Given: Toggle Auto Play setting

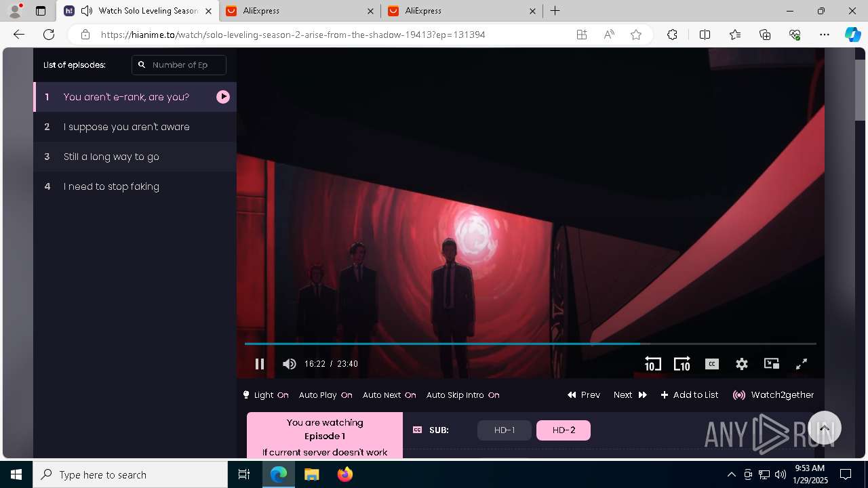Looking at the screenshot, I should [x=325, y=395].
